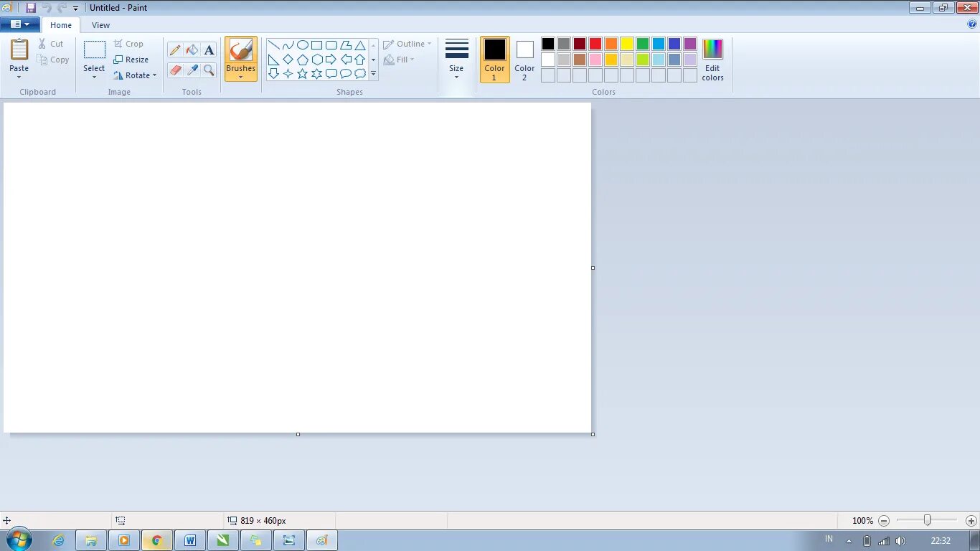Image resolution: width=980 pixels, height=551 pixels.
Task: Choose the Hexagon shape
Action: tap(316, 60)
